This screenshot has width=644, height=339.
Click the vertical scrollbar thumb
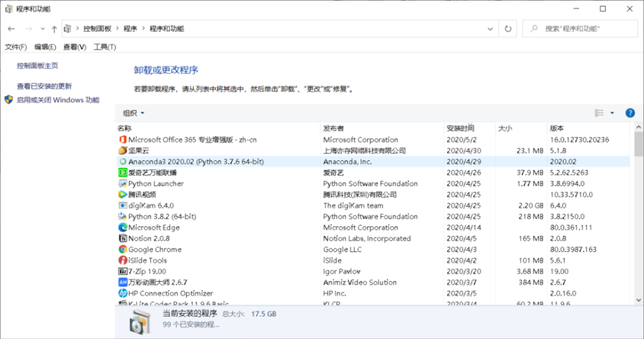[638, 143]
